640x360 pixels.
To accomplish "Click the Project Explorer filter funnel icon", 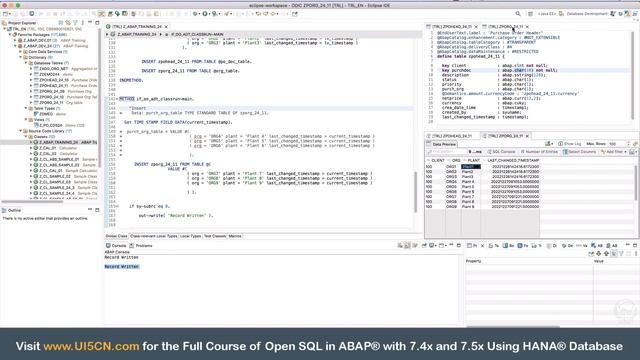I will pos(75,23).
